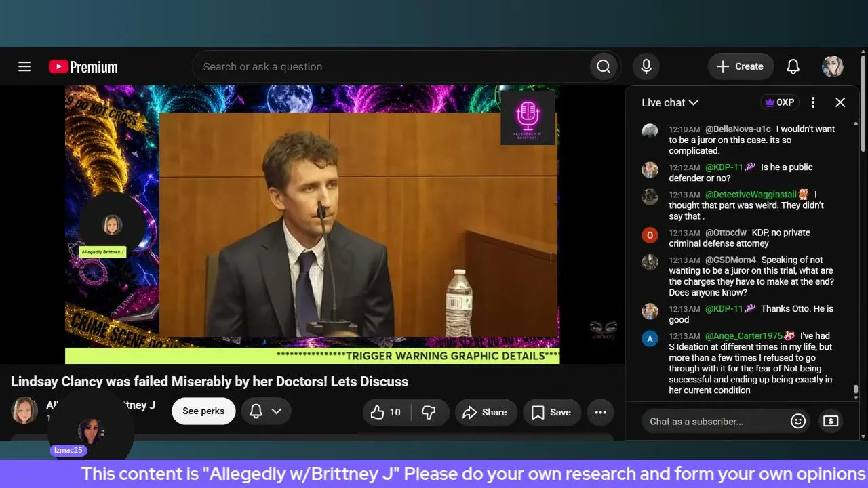The image size is (868, 488).
Task: Click the live chat scrollbar thumb
Action: [x=856, y=390]
